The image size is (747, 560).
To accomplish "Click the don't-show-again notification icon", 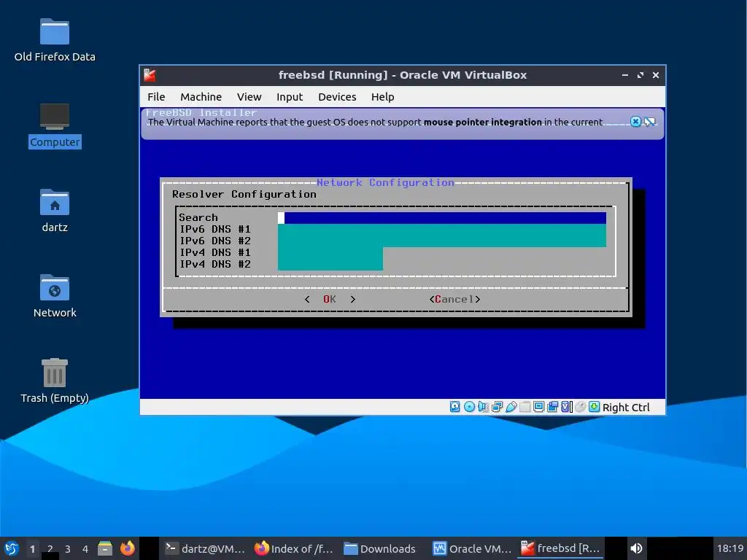I will pyautogui.click(x=650, y=122).
